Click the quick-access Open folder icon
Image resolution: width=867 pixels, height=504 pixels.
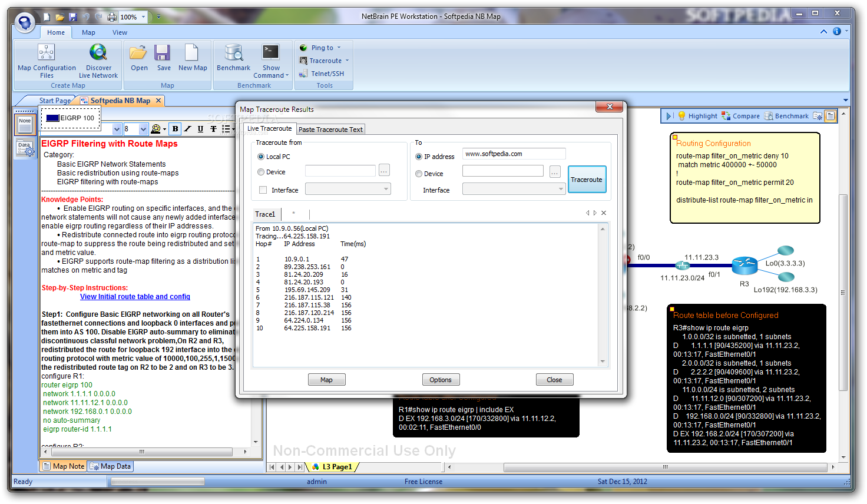[60, 17]
